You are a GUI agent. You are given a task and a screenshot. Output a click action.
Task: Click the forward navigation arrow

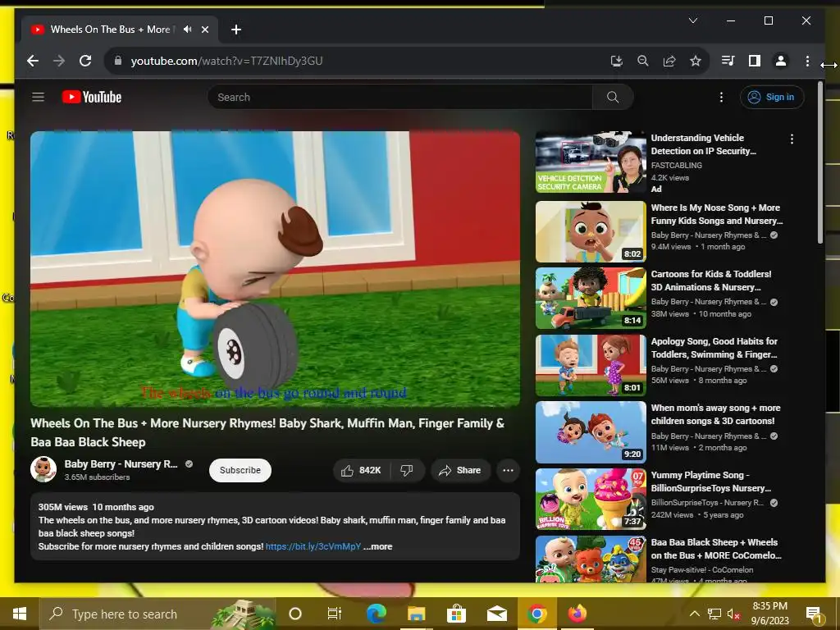tap(59, 61)
